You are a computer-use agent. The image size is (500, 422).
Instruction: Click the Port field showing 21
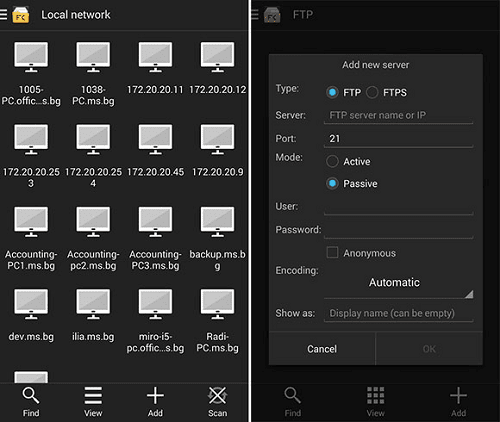click(399, 139)
